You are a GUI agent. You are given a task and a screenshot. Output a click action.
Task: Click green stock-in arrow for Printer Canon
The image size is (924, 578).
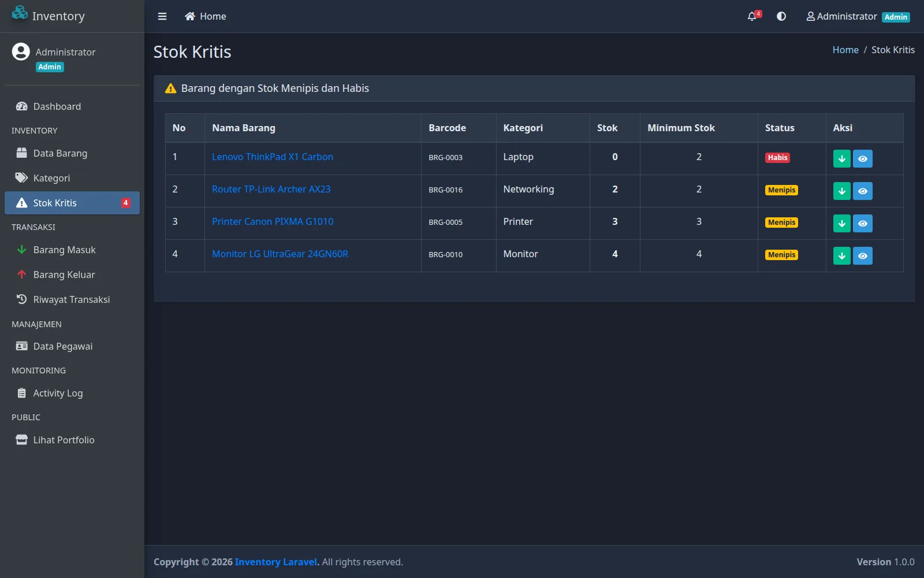tap(842, 223)
